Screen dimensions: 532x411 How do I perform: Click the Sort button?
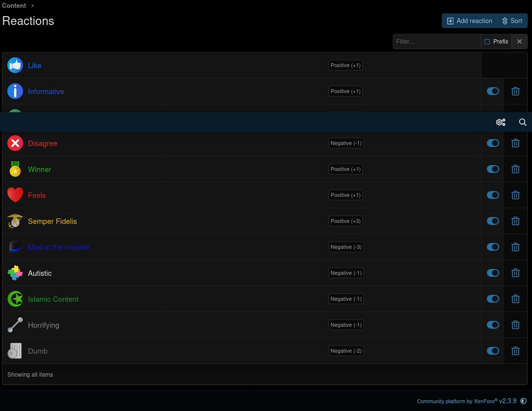(x=512, y=21)
